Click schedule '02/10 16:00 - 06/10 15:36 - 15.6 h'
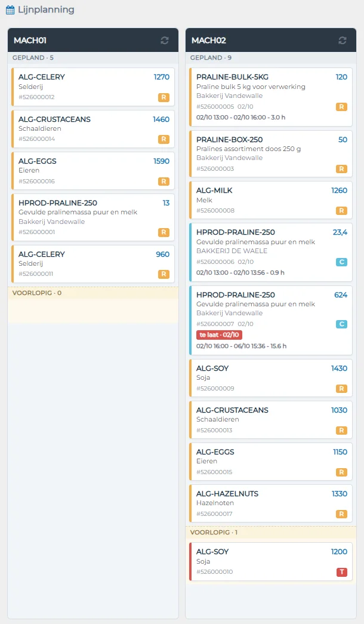 pos(242,346)
